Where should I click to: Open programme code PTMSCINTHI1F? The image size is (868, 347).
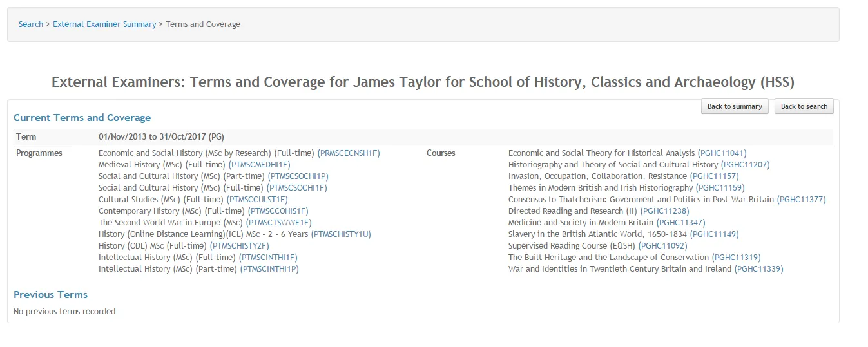(x=268, y=258)
